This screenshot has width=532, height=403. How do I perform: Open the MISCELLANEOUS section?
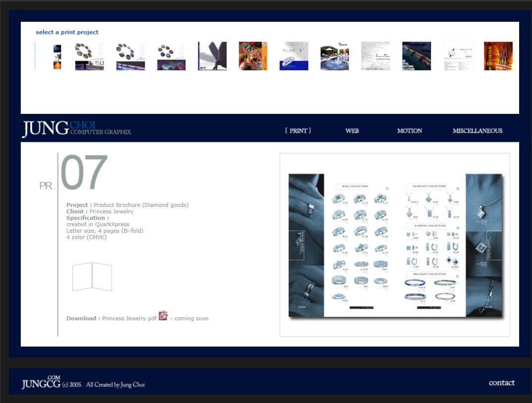(x=477, y=131)
